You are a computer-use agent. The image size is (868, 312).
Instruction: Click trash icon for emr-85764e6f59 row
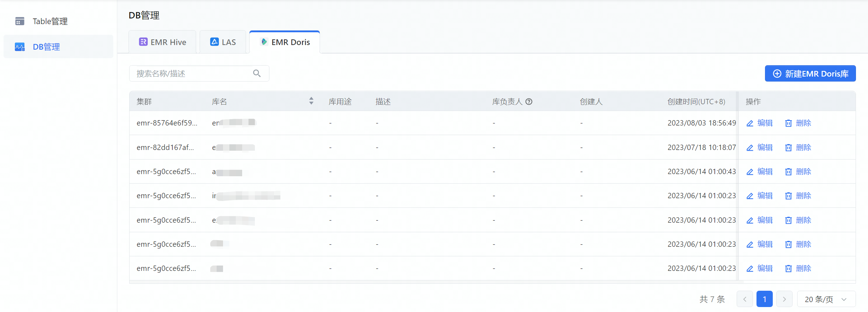tap(788, 123)
